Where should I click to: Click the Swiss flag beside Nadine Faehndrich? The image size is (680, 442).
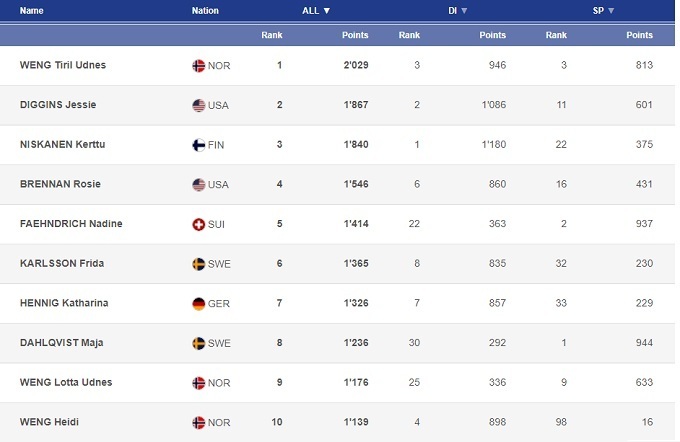198,224
